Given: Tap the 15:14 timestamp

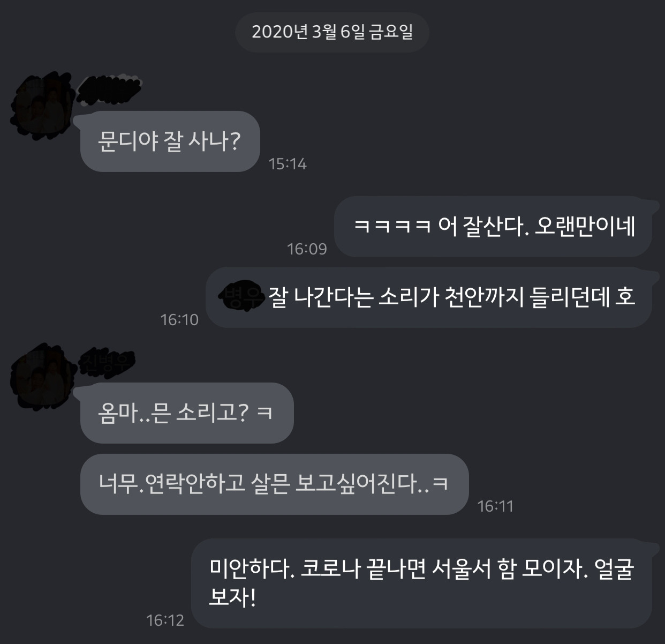Looking at the screenshot, I should click(x=288, y=164).
